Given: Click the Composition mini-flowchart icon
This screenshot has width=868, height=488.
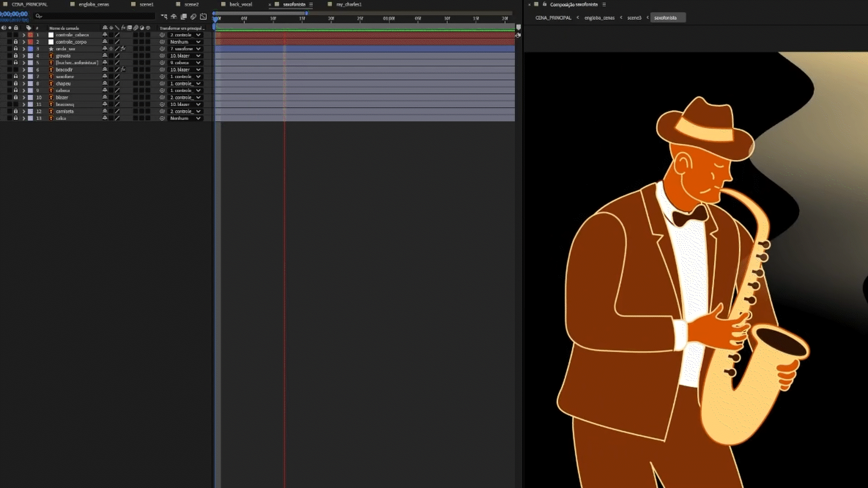Looking at the screenshot, I should pos(164,17).
